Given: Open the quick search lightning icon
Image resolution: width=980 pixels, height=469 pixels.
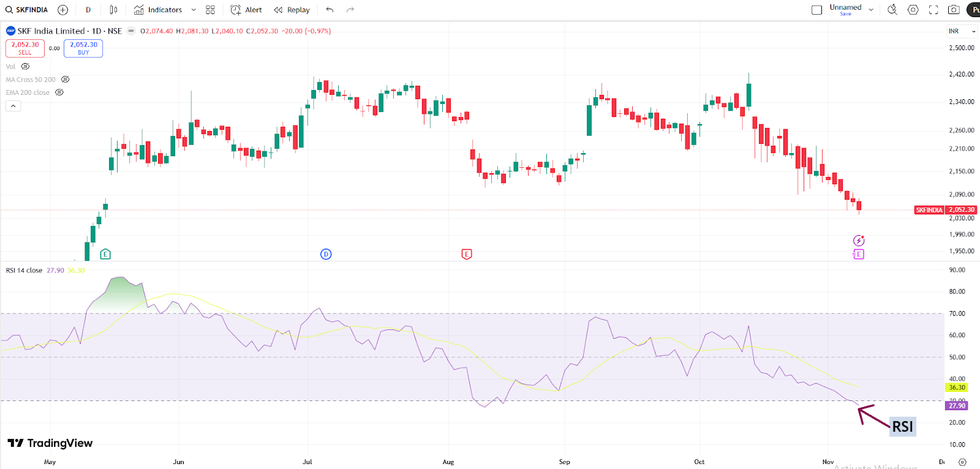Looking at the screenshot, I should [892, 10].
